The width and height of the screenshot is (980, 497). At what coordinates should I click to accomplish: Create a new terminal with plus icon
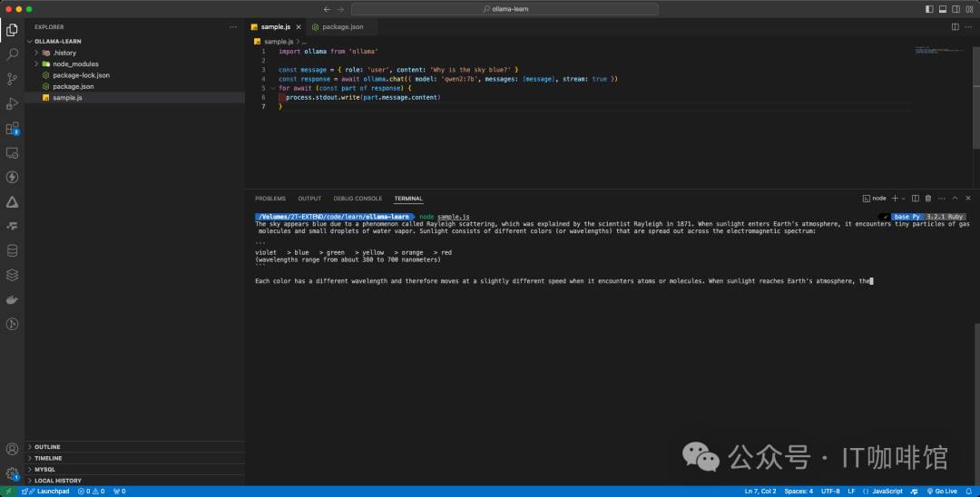[x=895, y=199]
